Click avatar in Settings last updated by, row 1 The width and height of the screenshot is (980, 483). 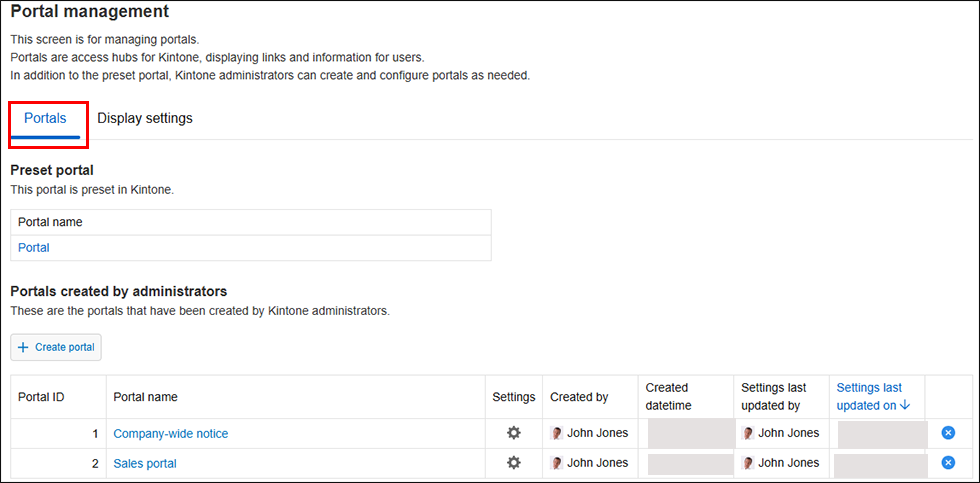click(x=748, y=433)
